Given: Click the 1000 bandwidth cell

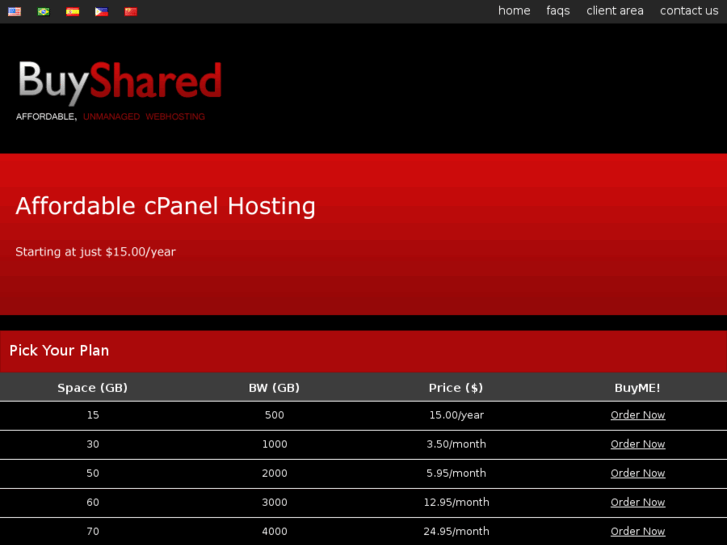Looking at the screenshot, I should click(274, 444).
